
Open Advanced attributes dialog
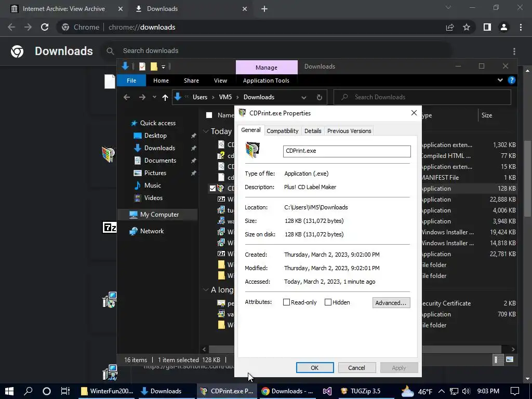coord(391,303)
